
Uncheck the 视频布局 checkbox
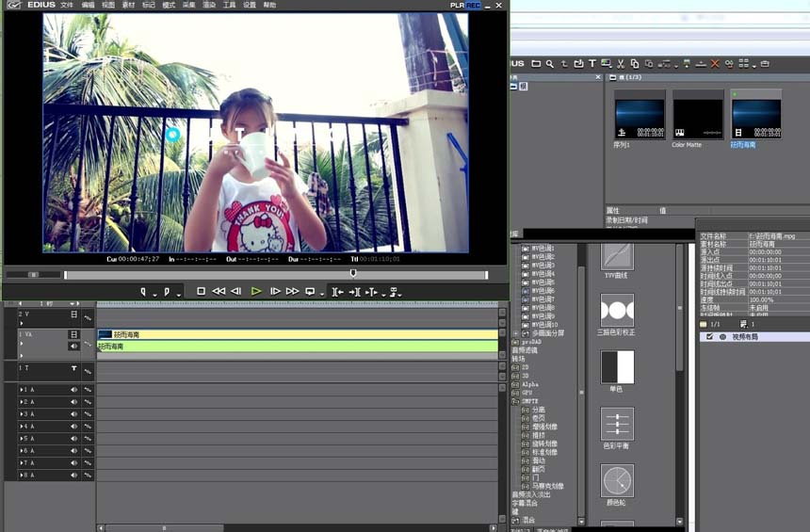[x=709, y=336]
